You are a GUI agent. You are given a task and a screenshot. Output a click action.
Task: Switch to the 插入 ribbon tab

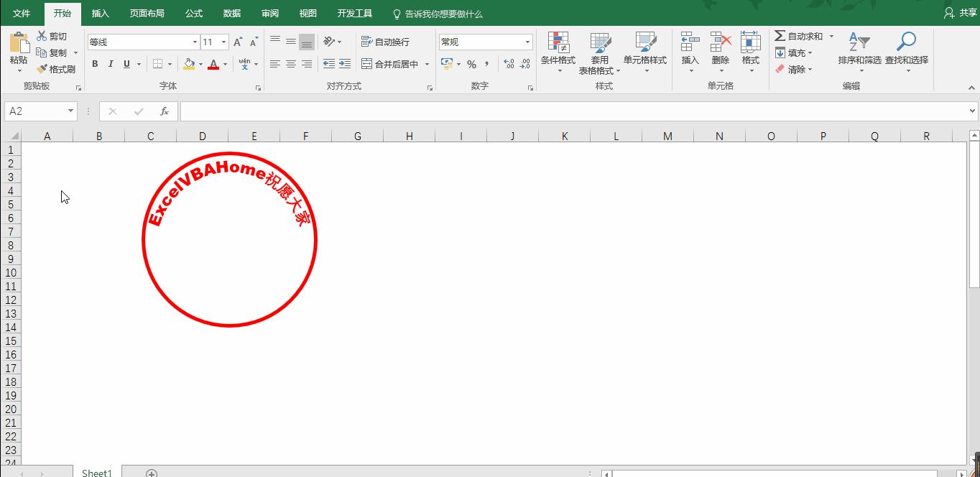100,12
